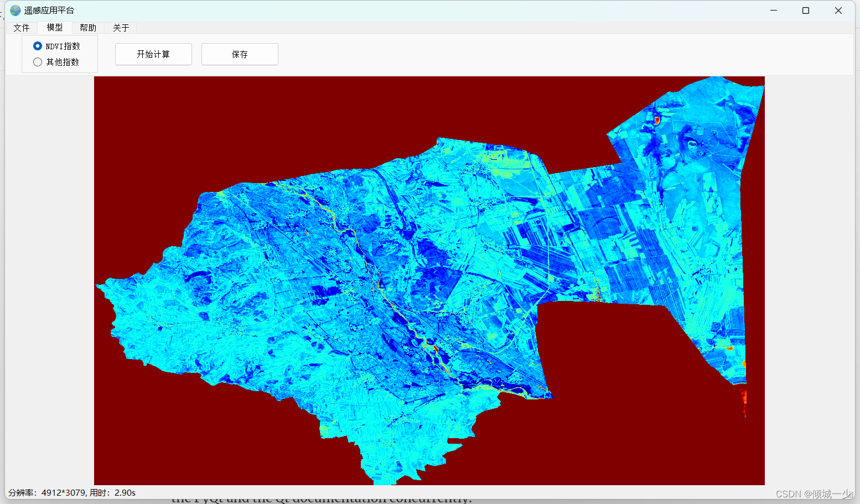Click the 保存 button
The image size is (860, 504).
240,54
